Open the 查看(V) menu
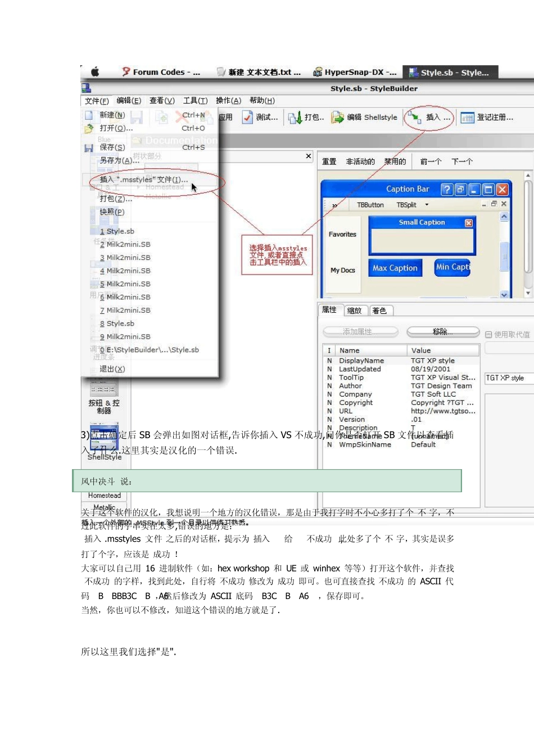534x756 pixels. [x=162, y=101]
